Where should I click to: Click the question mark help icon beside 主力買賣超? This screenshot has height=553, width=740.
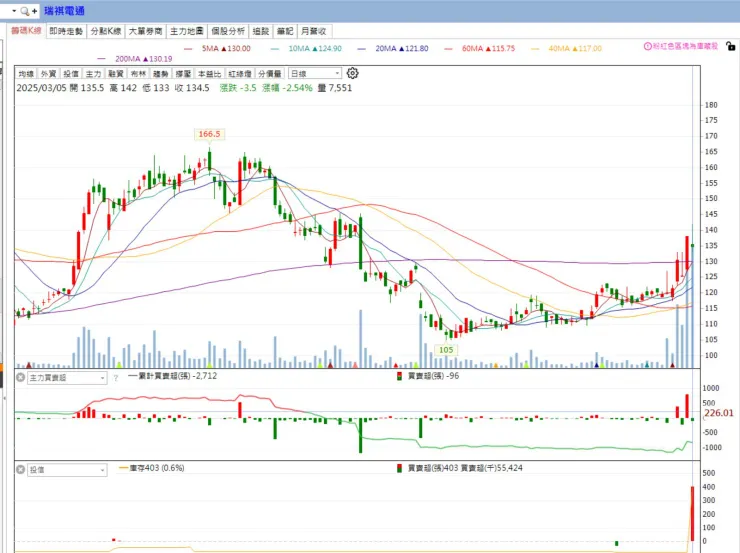point(115,378)
